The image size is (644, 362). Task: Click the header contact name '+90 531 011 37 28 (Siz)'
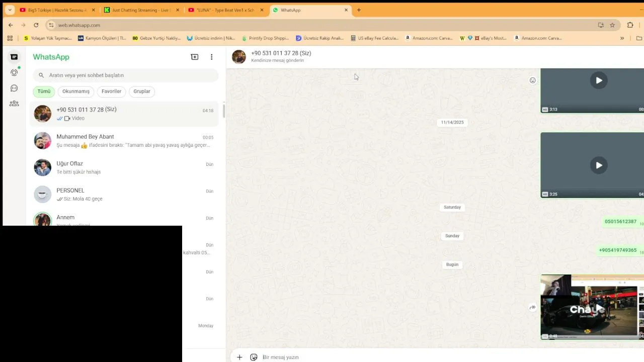[x=281, y=53]
